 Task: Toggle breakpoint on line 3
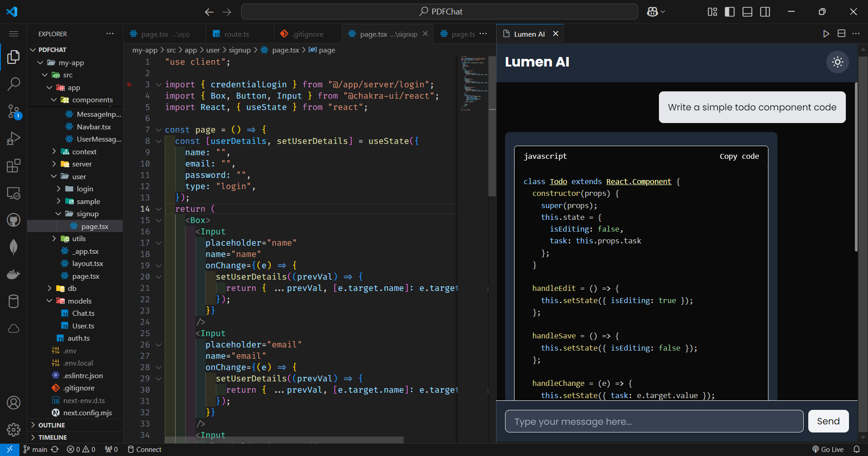(129, 85)
